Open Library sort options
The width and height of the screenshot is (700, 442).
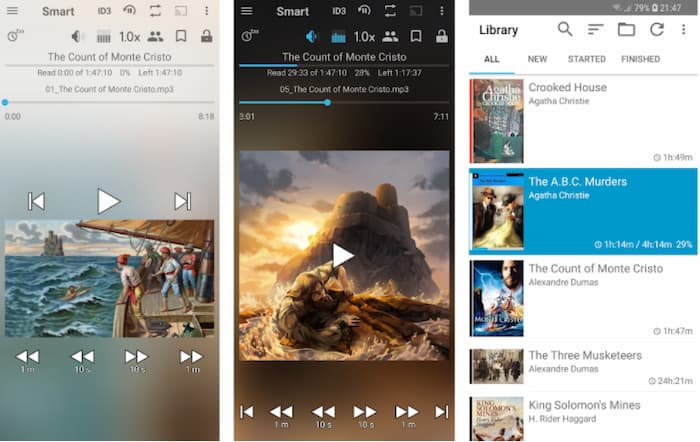click(x=596, y=29)
